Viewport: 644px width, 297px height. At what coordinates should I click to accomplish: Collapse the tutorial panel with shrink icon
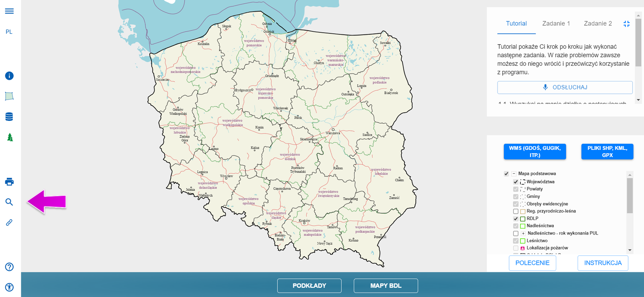point(626,24)
